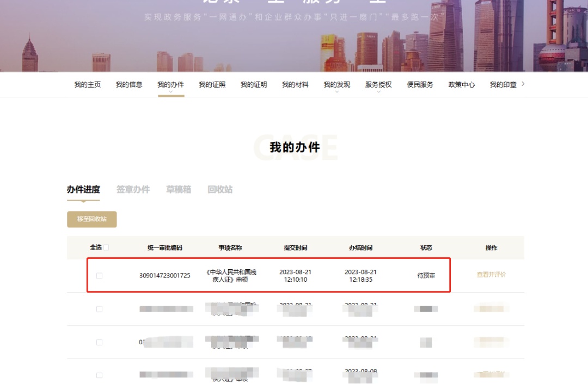Open the 我的主页 navigation item
This screenshot has height=384, width=588.
(87, 85)
